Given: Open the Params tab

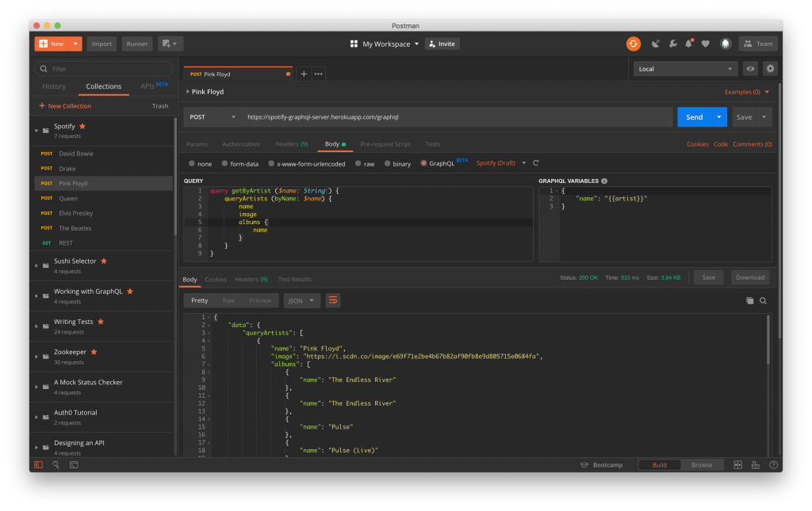Looking at the screenshot, I should pyautogui.click(x=197, y=144).
